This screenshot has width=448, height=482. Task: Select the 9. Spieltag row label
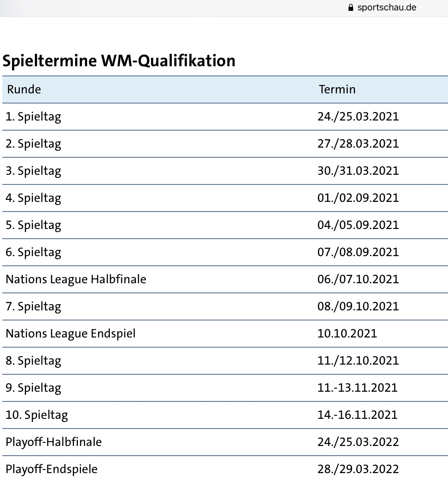pyautogui.click(x=34, y=388)
